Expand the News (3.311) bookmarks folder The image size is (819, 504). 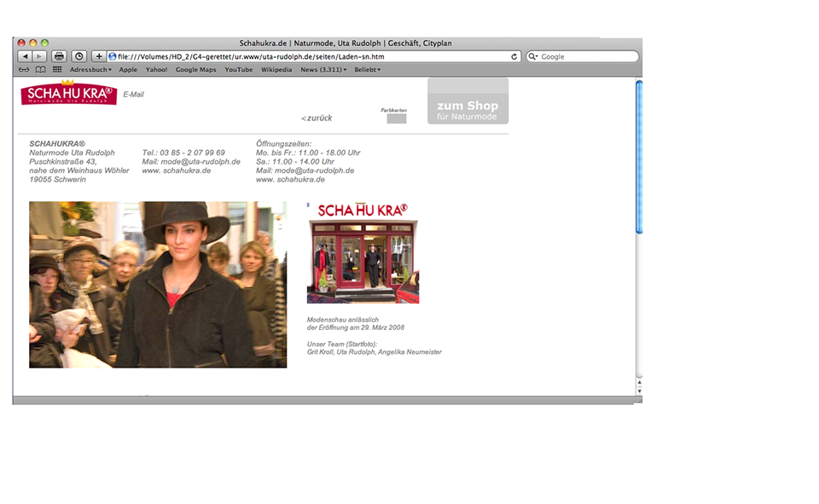click(323, 70)
